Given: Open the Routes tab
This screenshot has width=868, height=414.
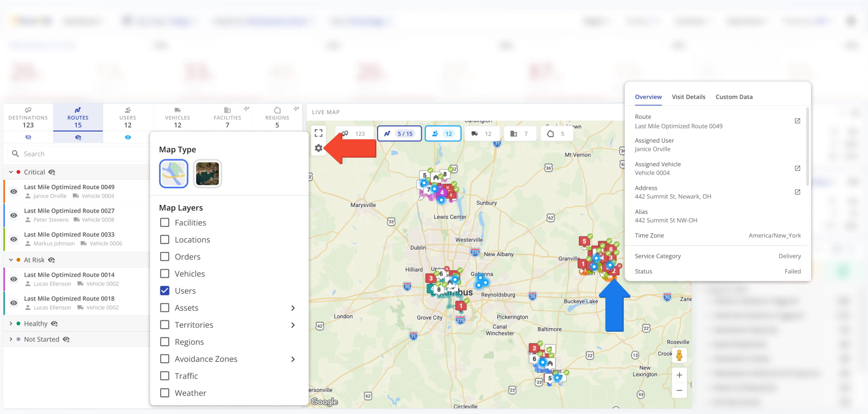Looking at the screenshot, I should coord(78,117).
